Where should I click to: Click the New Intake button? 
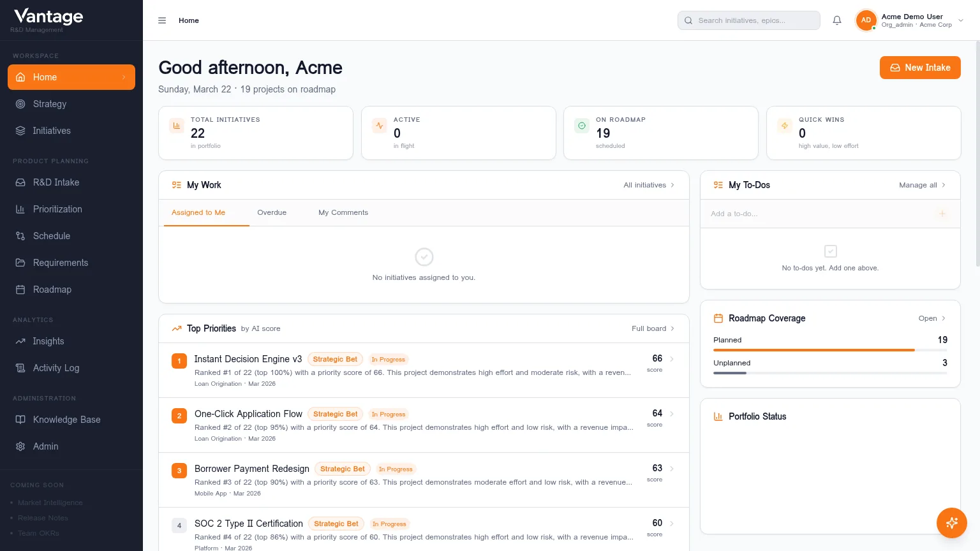click(x=920, y=68)
